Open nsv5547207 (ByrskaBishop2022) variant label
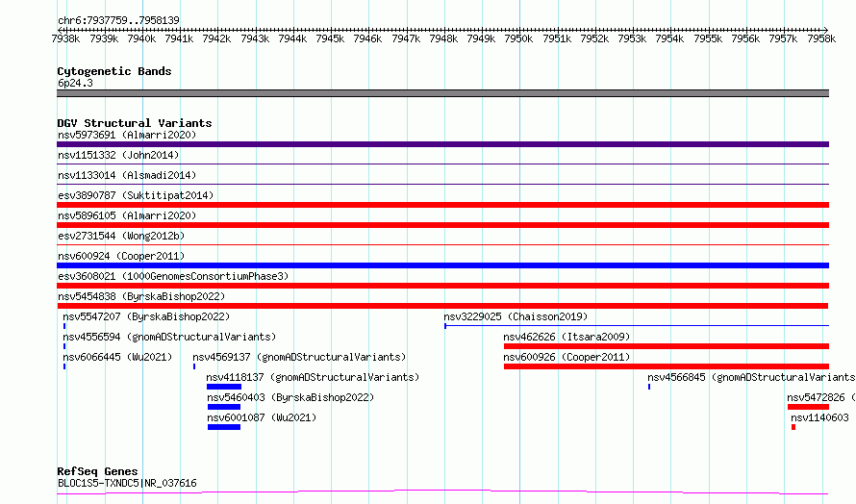The height and width of the screenshot is (504, 856). click(146, 316)
